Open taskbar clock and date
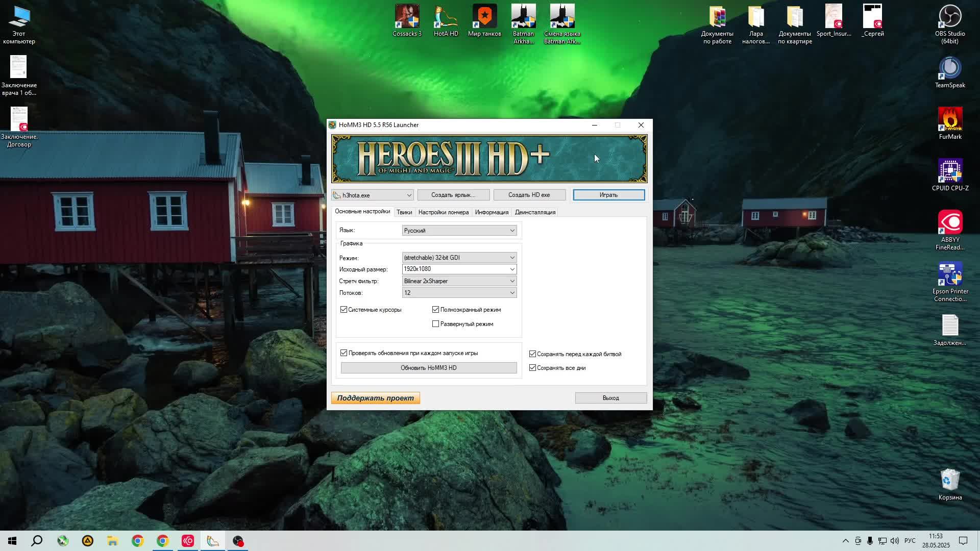Screen dimensions: 980x551 click(936, 541)
